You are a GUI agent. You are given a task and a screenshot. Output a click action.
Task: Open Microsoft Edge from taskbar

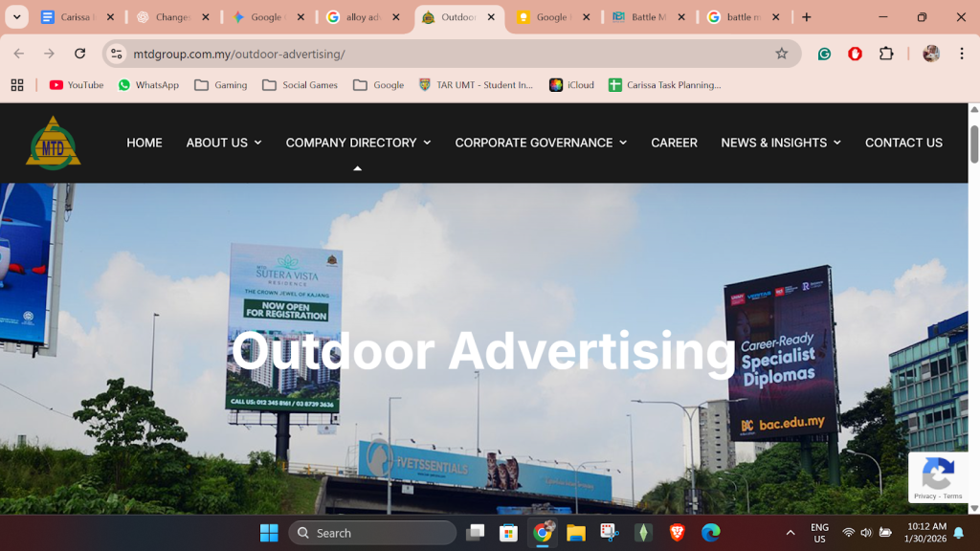pos(711,533)
